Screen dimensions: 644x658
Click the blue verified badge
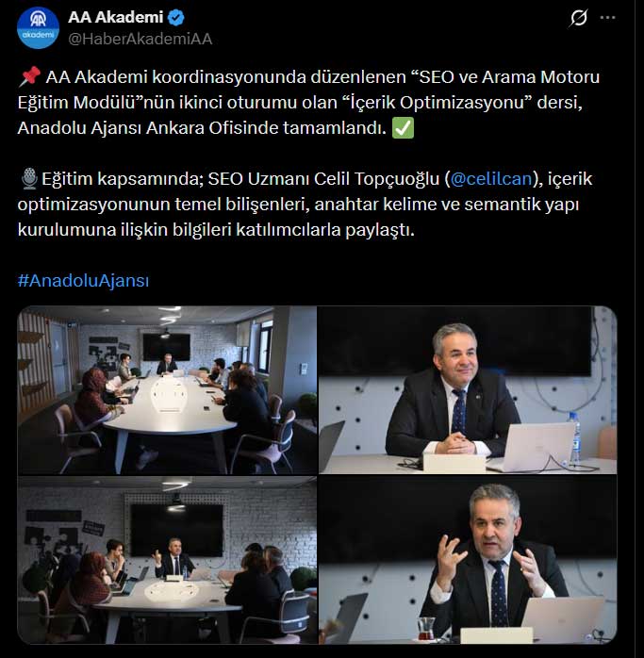click(176, 18)
